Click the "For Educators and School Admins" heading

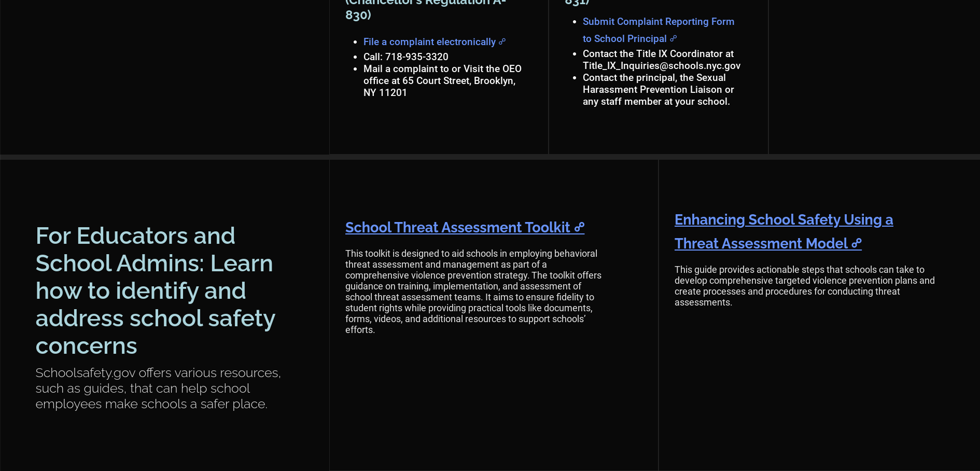pos(155,290)
